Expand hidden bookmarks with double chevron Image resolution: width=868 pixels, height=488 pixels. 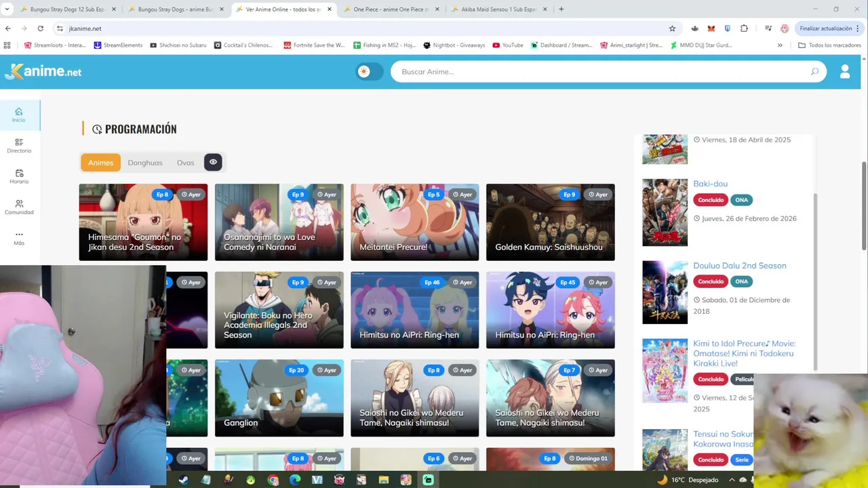coord(780,45)
